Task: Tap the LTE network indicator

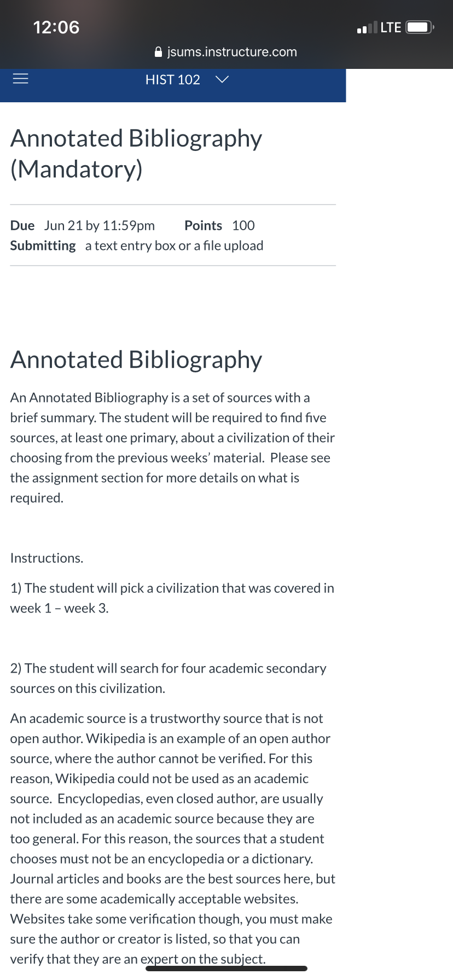Action: 391,27
